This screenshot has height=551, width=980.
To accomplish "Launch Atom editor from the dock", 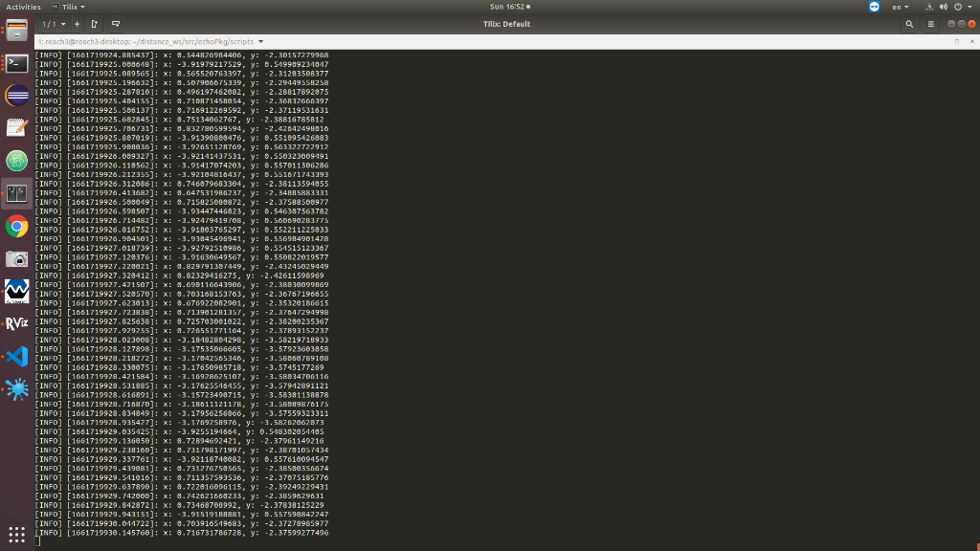I will (17, 161).
